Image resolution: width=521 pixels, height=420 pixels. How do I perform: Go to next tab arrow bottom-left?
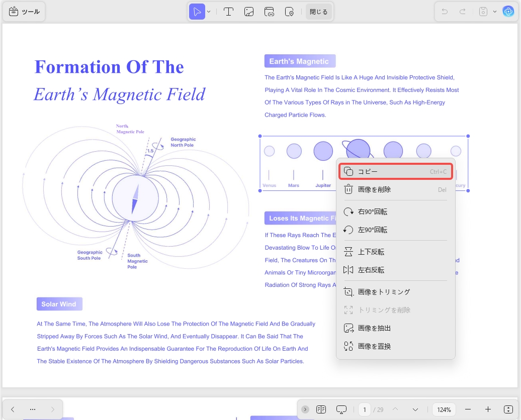pos(52,409)
